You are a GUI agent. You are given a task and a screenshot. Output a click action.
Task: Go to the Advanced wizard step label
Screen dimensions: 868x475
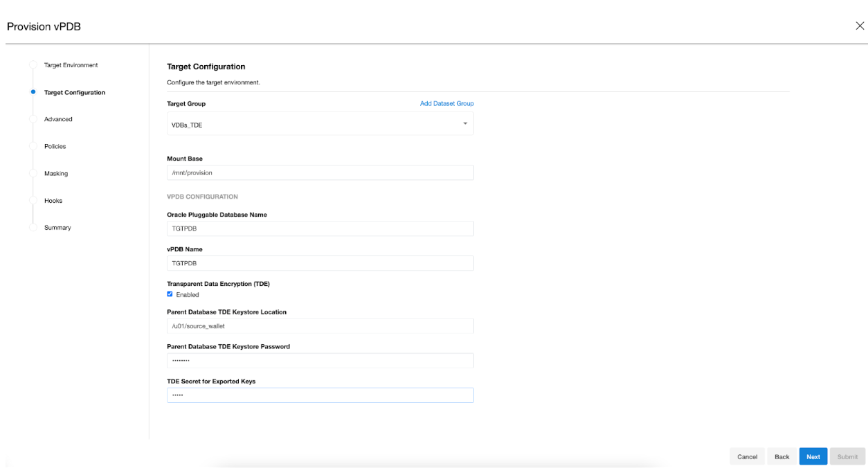click(58, 119)
